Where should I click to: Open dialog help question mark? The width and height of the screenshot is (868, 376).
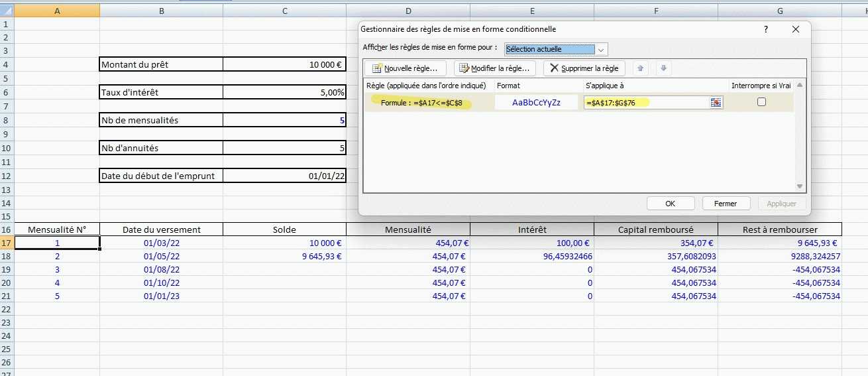coord(766,29)
